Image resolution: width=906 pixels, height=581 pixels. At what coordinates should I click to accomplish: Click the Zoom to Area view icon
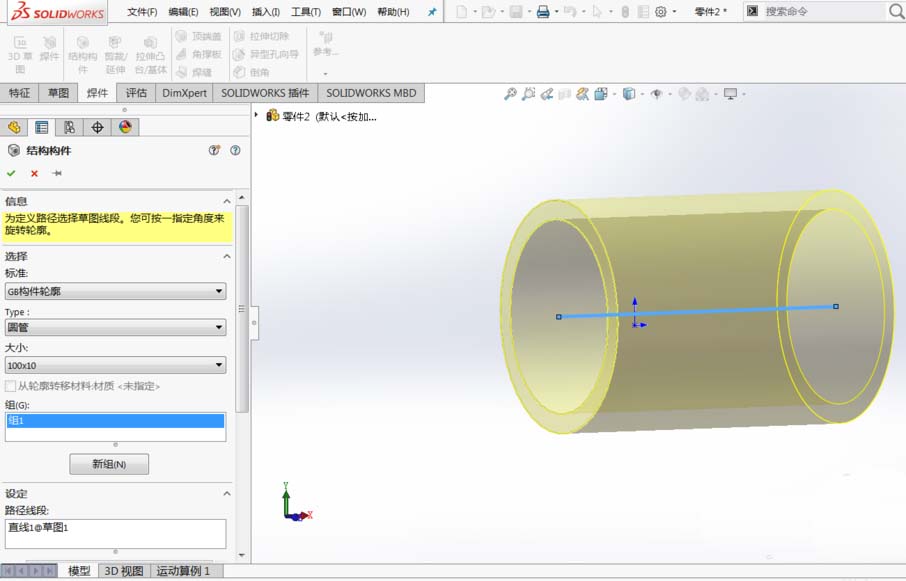click(x=528, y=94)
